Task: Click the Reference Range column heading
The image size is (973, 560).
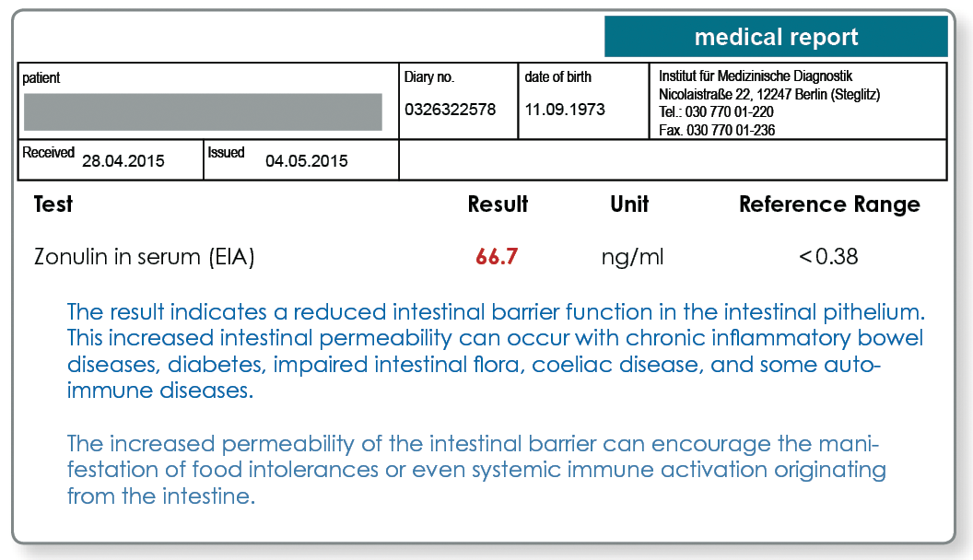Action: 829,204
